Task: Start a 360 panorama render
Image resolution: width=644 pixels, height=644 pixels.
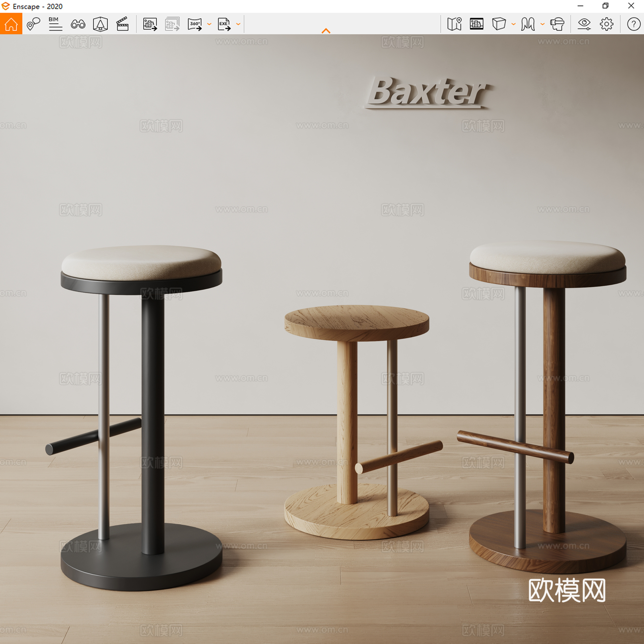Action: tap(195, 24)
